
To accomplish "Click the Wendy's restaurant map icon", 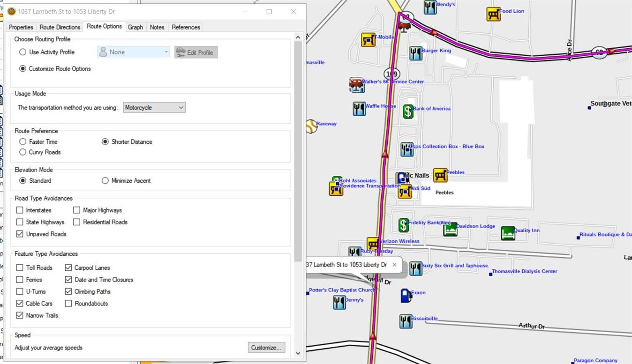I will pos(430,7).
